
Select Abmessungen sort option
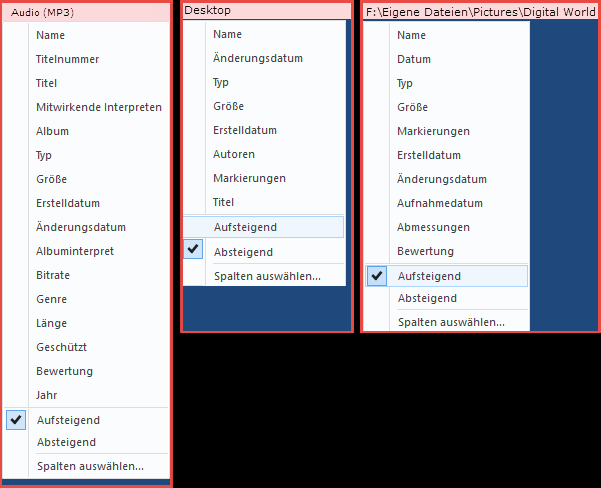(433, 227)
